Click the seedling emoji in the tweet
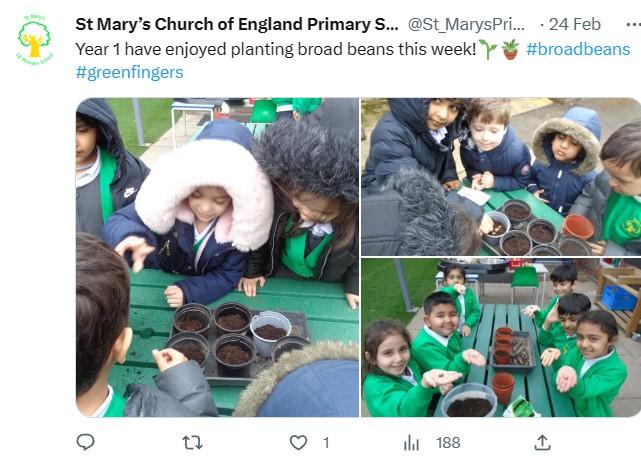Screen dimensions: 641x457 point(488,50)
